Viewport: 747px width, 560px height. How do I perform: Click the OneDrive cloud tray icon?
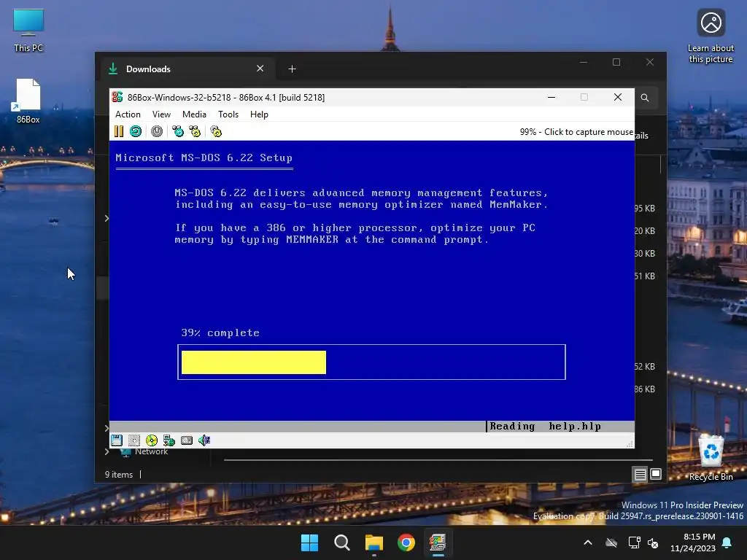click(611, 542)
